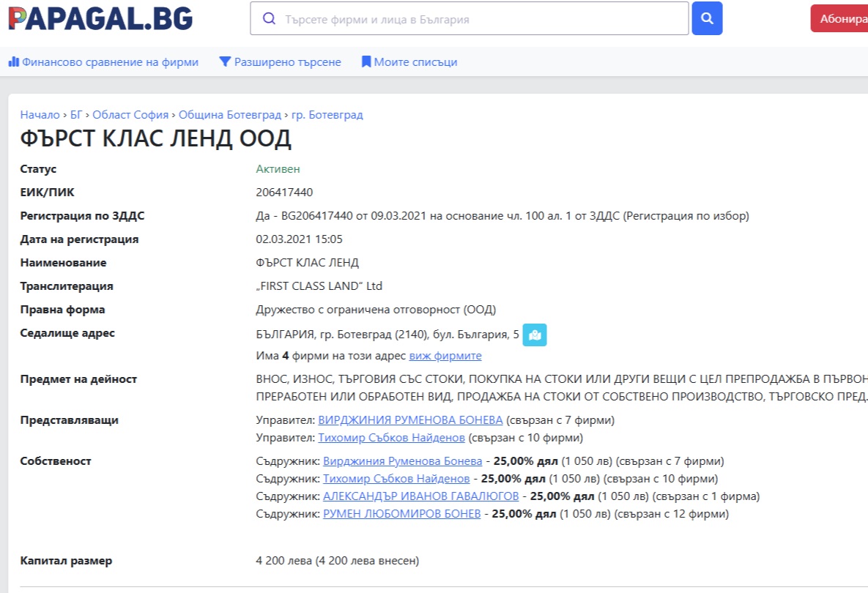
Task: Open АЛЕКСАНДЪР ИВАНОВ ГАВАЛЮГОВ profile
Action: click(420, 496)
